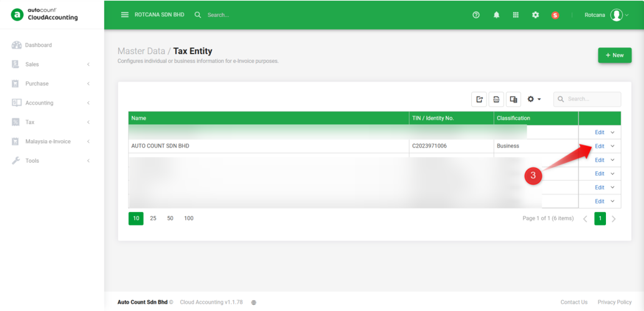Viewport: 644px width, 311px height.
Task: Open the table gear settings dropdown
Action: 534,99
